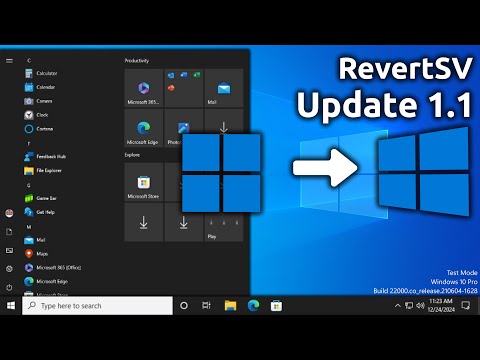Screen dimensions: 480x360
Task: Open Task View on the taskbar
Action: (x=206, y=306)
